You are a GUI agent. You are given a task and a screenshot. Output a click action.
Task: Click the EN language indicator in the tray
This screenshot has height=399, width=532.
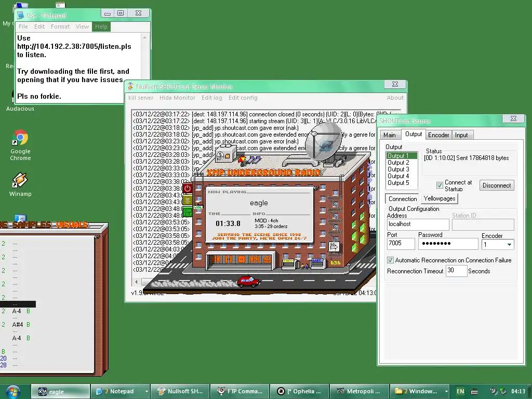click(x=460, y=391)
